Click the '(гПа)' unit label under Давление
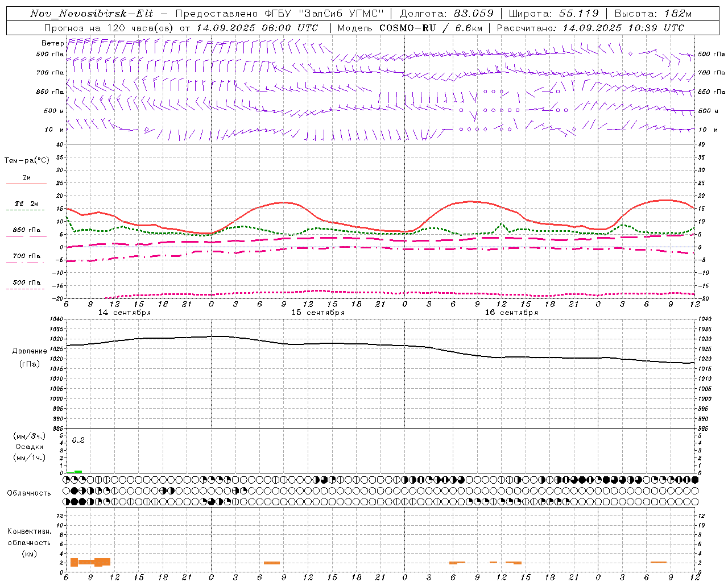728x582 pixels. pos(30,364)
